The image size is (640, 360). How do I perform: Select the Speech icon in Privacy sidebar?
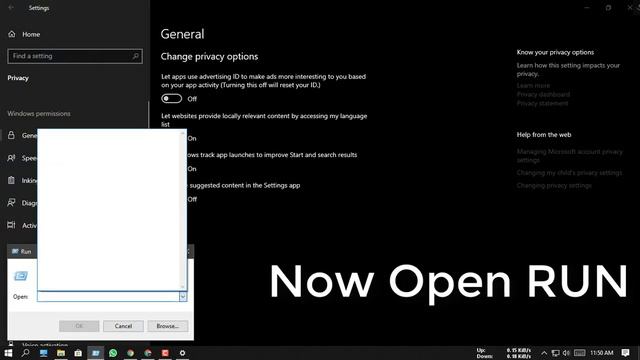coord(11,158)
